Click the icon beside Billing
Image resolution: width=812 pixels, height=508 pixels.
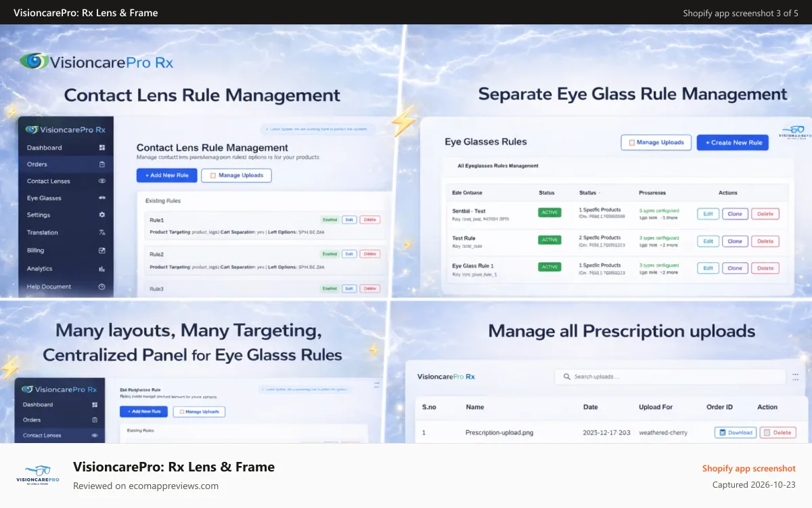[102, 251]
